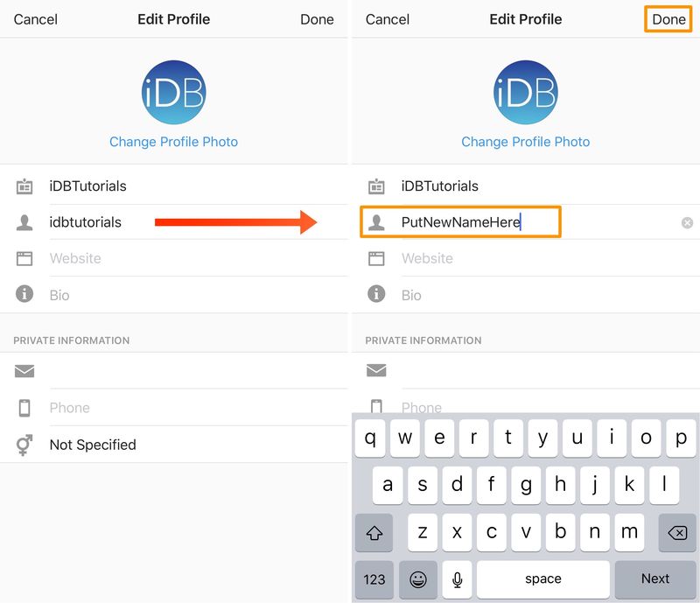
Task: Tap the highlighted Done button
Action: tap(668, 19)
